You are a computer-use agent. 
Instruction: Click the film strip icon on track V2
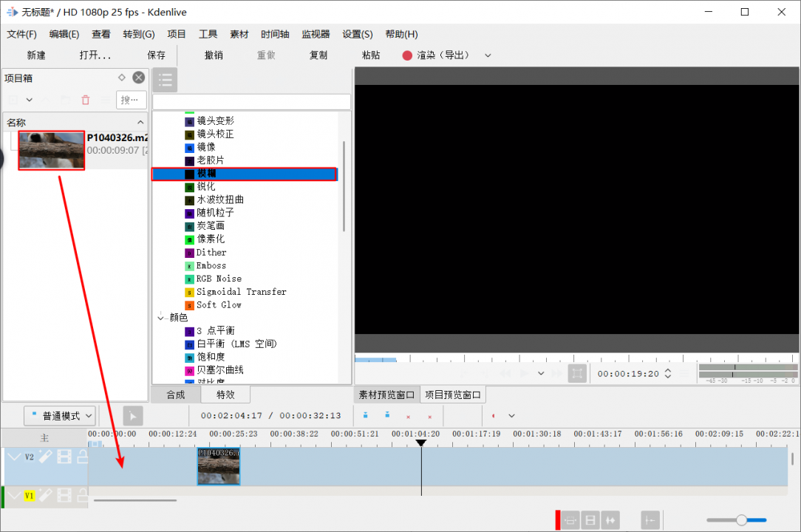[64, 457]
